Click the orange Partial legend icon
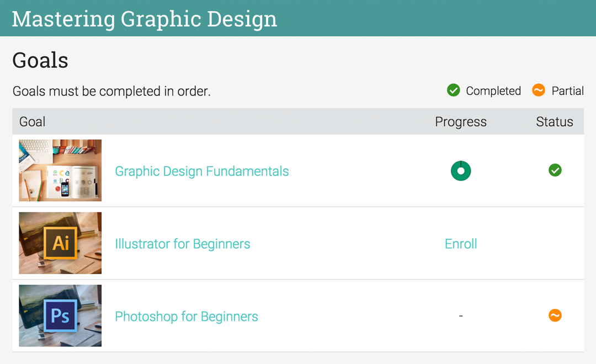Image resolution: width=596 pixels, height=364 pixels. 538,90
